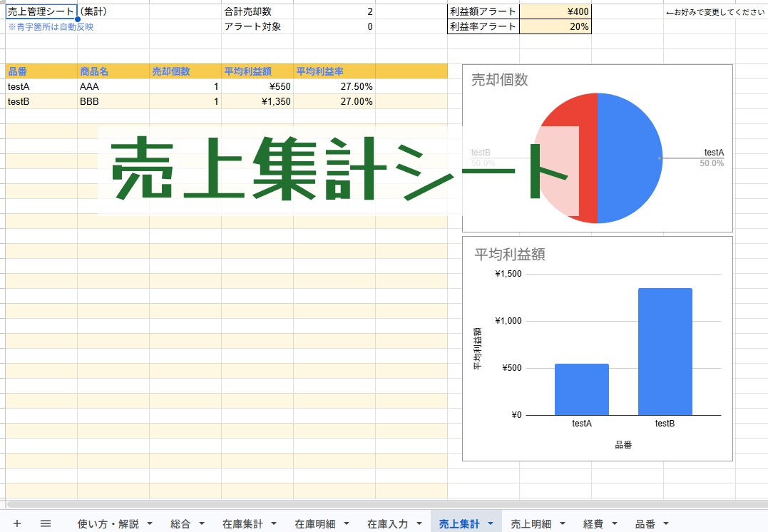The image size is (768, 532).
Task: Select the 売却個数 column header
Action: pyautogui.click(x=185, y=71)
